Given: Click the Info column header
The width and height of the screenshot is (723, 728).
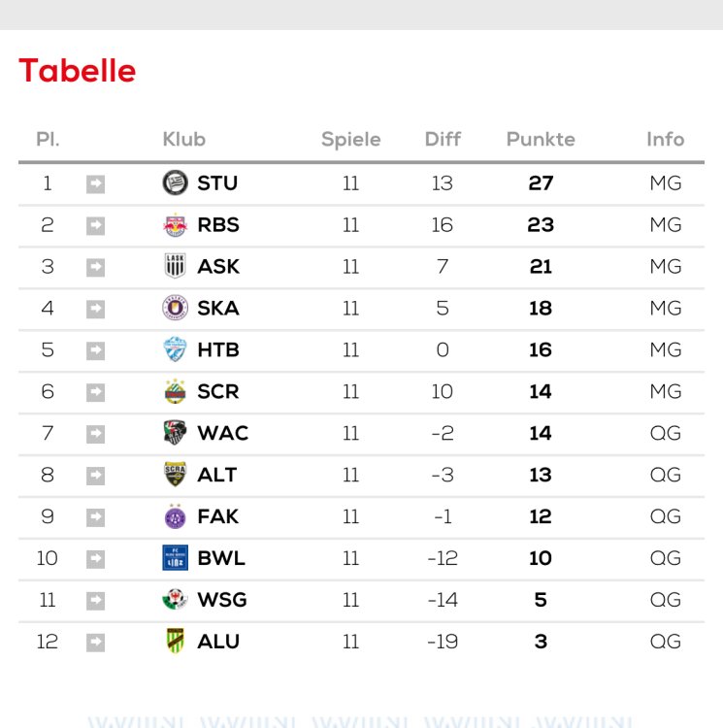Looking at the screenshot, I should coord(665,140).
